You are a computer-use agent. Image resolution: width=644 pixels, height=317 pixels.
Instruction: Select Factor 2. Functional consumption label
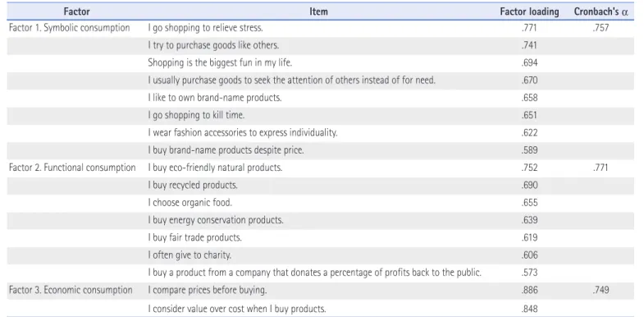coord(72,168)
